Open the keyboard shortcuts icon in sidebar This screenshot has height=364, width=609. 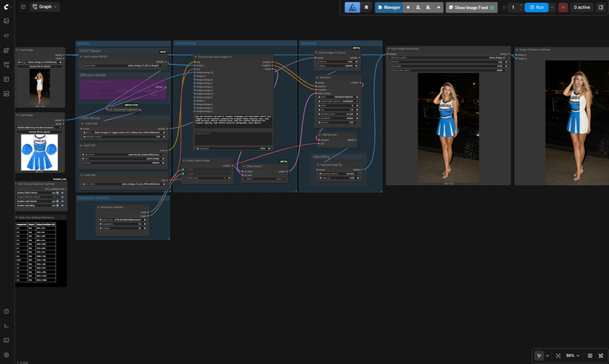click(x=6, y=340)
